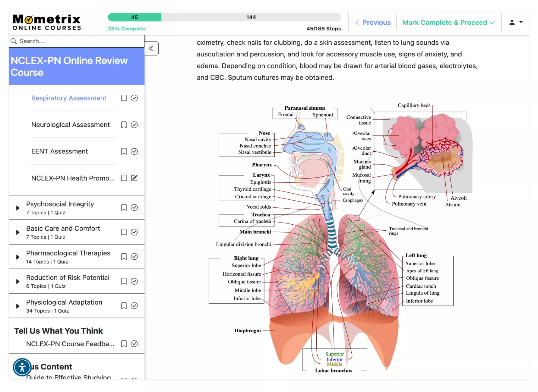Toggle completion check for Respiratory Assessment

tap(134, 98)
